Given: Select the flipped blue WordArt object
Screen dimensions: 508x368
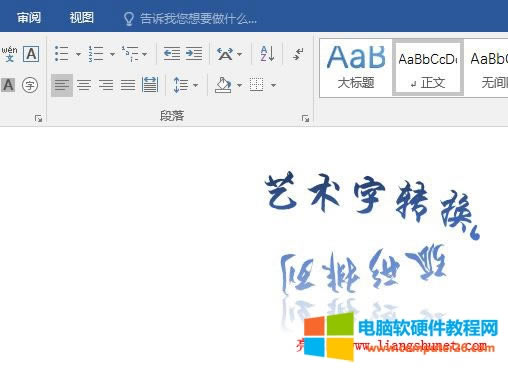Looking at the screenshot, I should pos(363,269).
